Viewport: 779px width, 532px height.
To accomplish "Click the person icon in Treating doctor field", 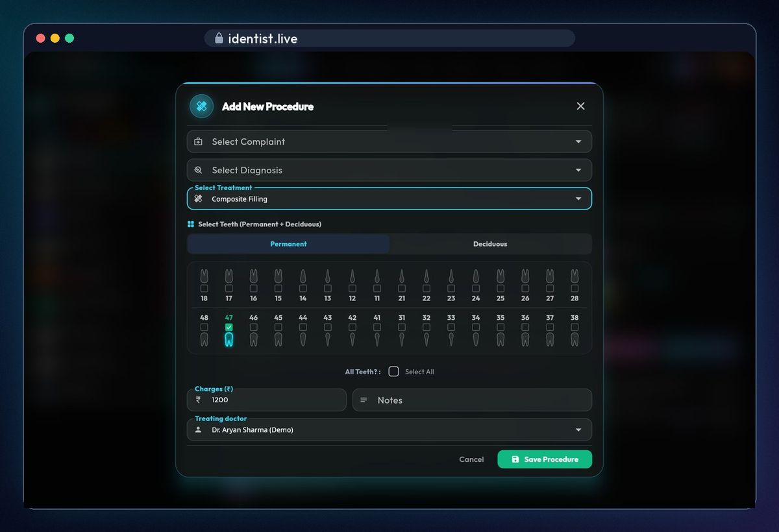I will 199,429.
